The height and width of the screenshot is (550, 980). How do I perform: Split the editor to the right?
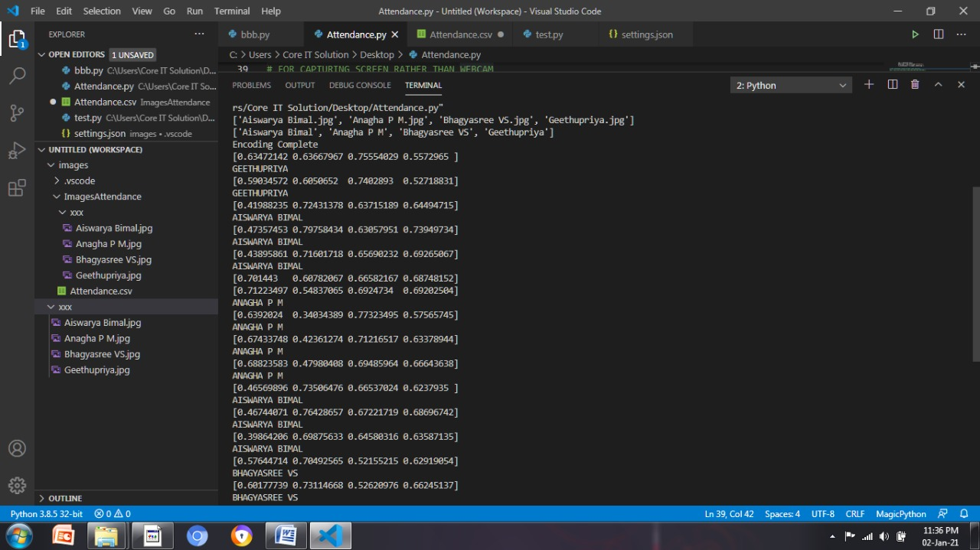(x=939, y=34)
